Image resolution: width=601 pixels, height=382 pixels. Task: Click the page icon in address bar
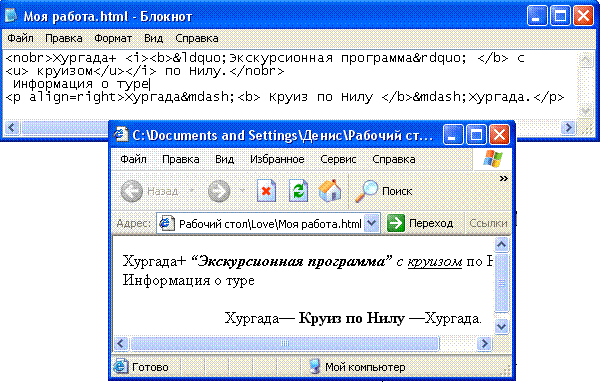(167, 223)
